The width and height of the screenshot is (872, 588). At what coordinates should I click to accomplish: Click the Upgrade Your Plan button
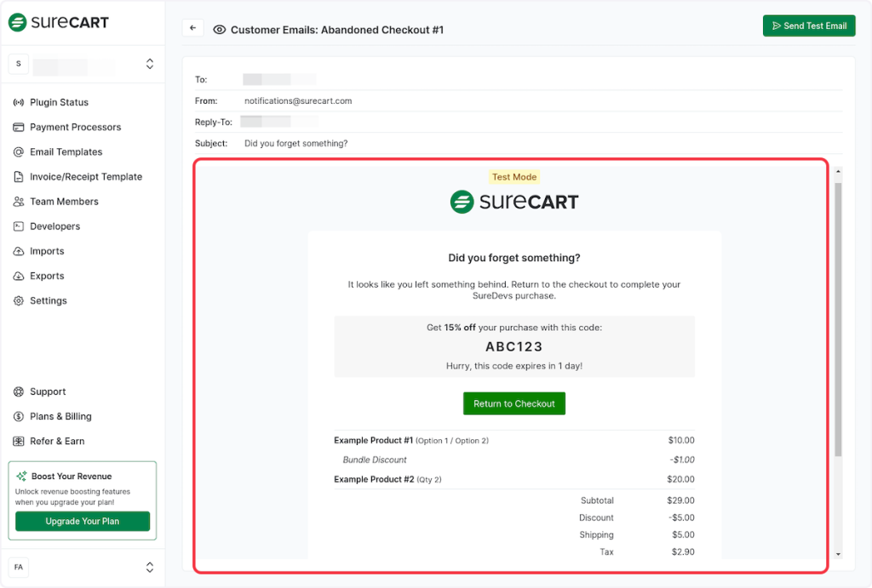tap(83, 521)
